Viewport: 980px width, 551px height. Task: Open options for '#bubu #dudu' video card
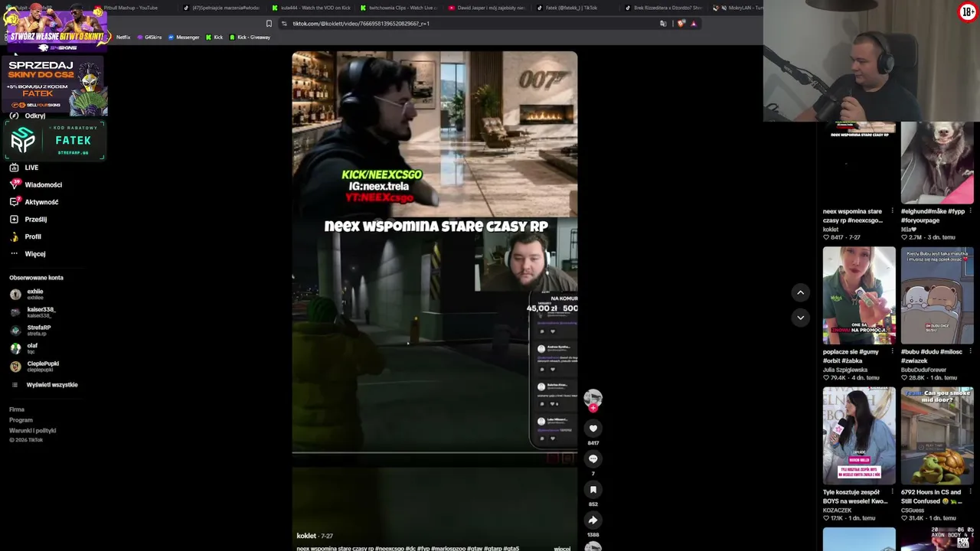point(970,352)
